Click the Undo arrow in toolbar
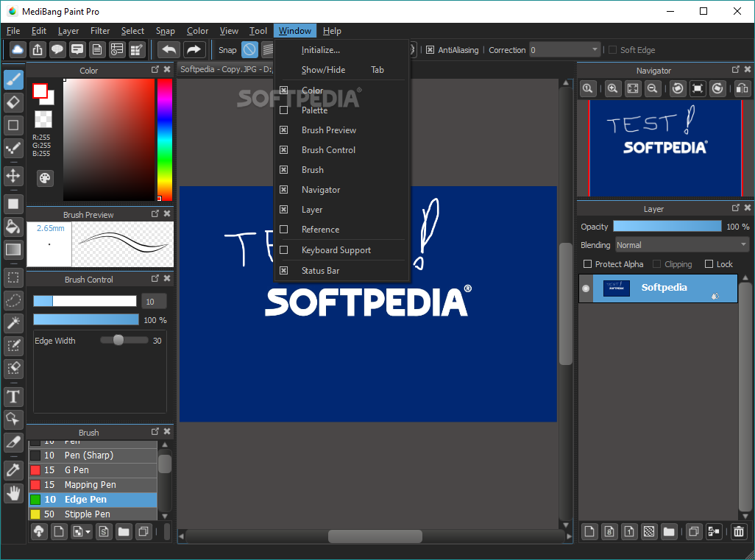Image resolution: width=755 pixels, height=560 pixels. [169, 49]
